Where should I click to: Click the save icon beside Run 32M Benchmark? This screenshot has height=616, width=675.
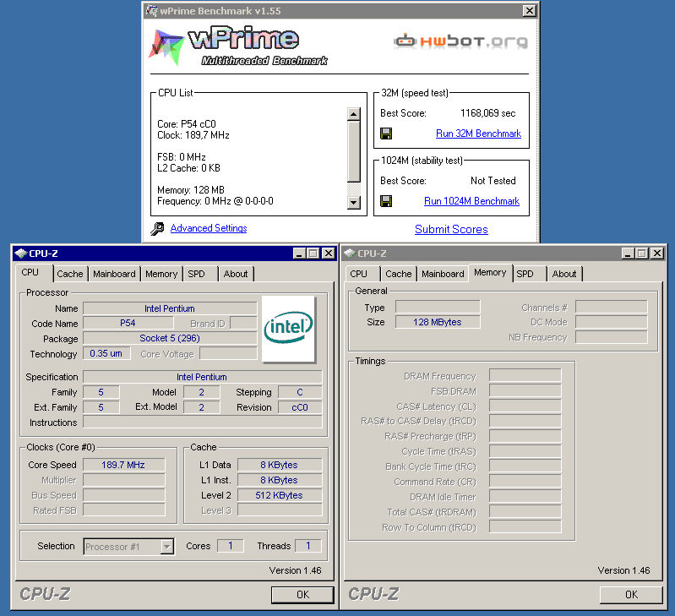[386, 134]
